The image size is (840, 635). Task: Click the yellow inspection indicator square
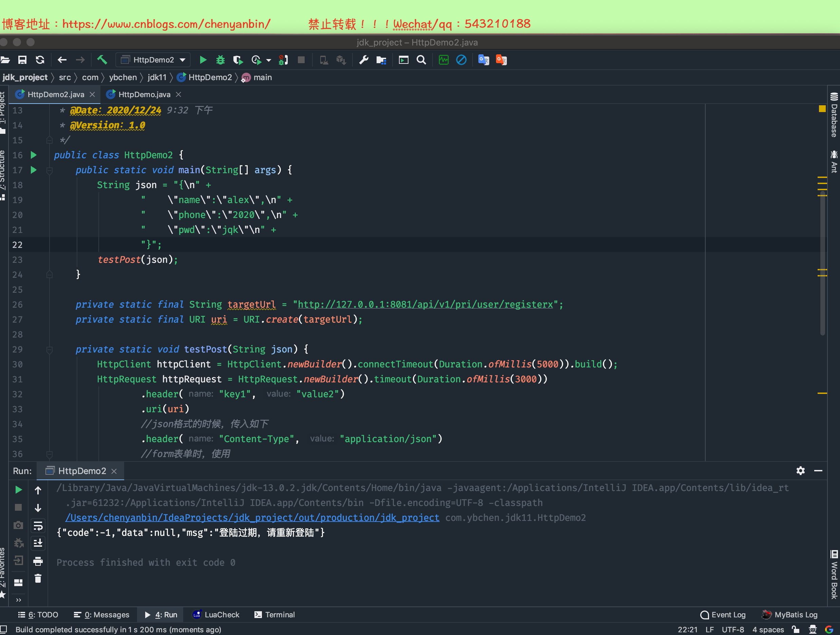pos(822,109)
